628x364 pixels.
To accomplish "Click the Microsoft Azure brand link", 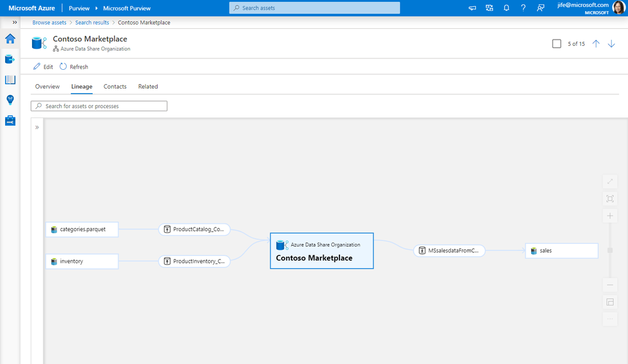I will 31,8.
